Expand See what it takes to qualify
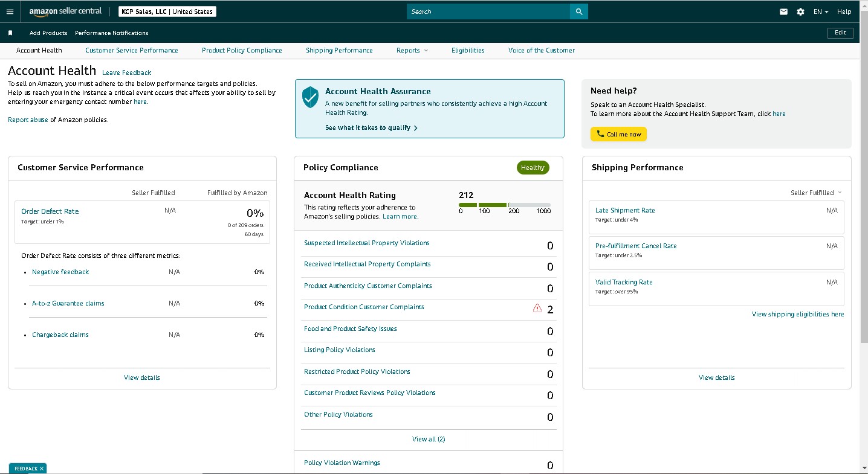The image size is (868, 474). point(371,128)
